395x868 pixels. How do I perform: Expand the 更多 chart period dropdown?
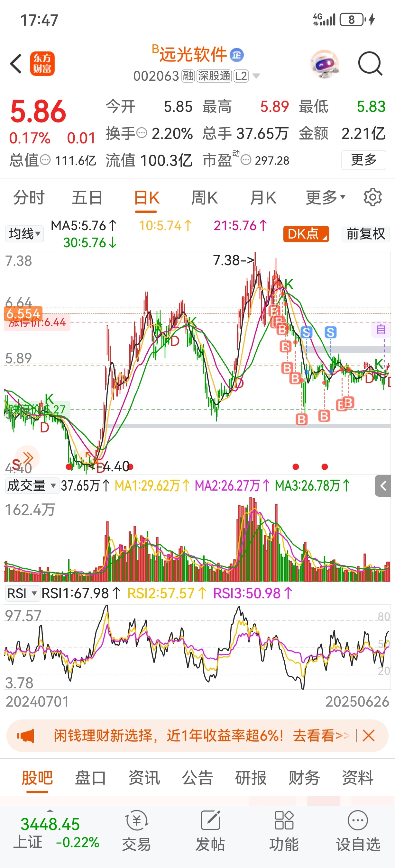coord(326,197)
